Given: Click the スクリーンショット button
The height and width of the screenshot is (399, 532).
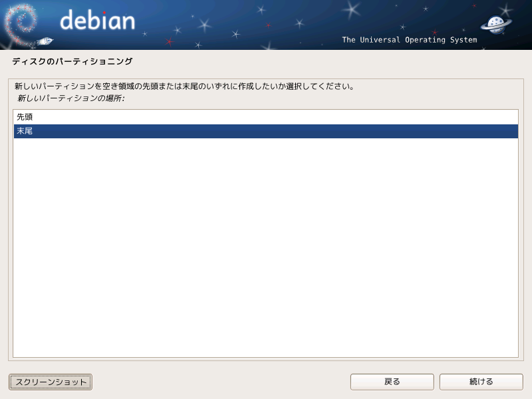Looking at the screenshot, I should point(51,382).
